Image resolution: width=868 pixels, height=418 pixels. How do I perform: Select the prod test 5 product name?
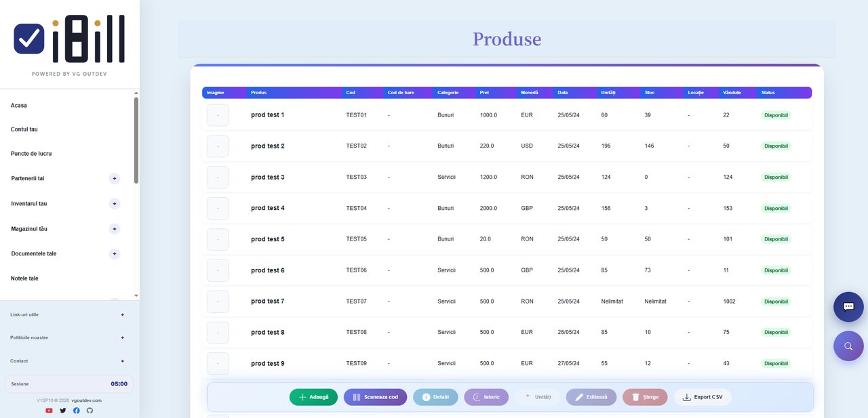point(268,239)
